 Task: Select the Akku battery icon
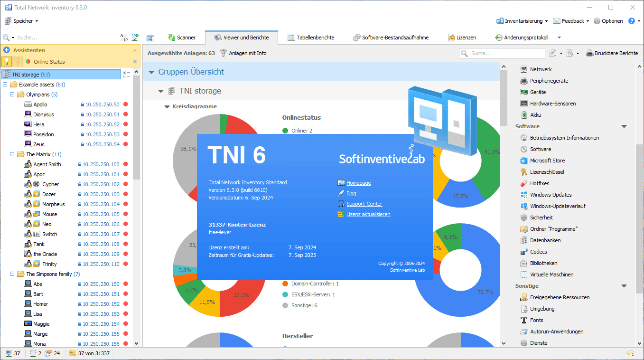click(x=524, y=115)
